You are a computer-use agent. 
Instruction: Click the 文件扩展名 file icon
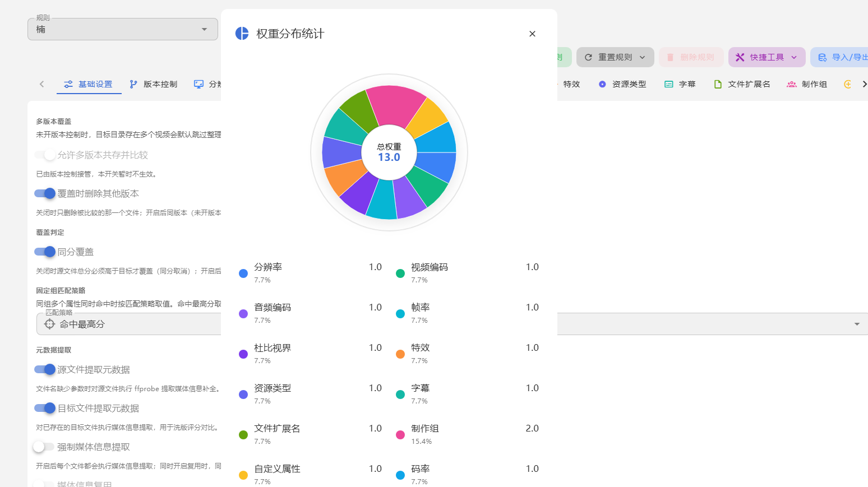(718, 84)
